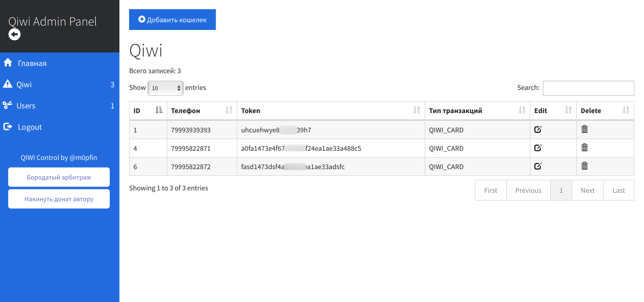Sort table by Телефон column

coord(202,111)
